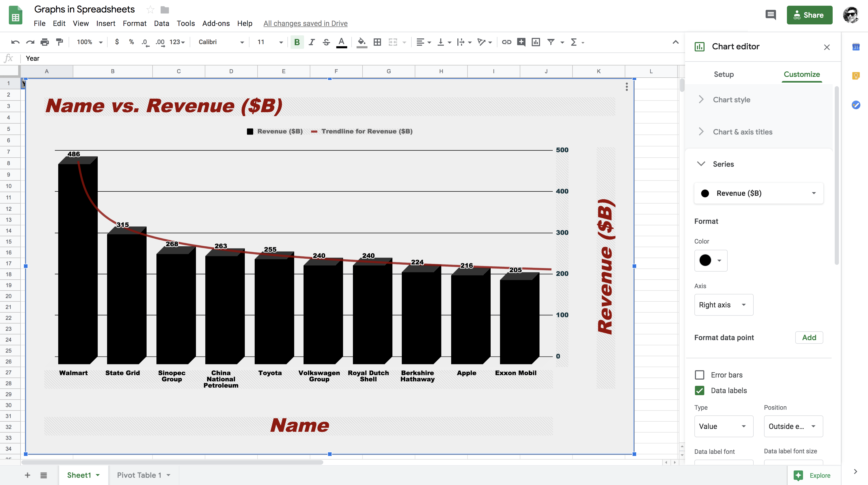868x485 pixels.
Task: Open the Add-ons menu
Action: 216,24
